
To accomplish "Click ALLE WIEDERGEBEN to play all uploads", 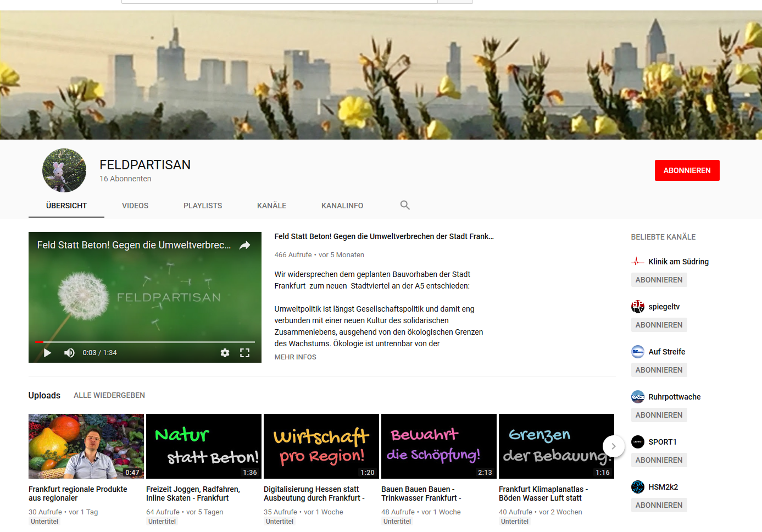I will pyautogui.click(x=109, y=395).
